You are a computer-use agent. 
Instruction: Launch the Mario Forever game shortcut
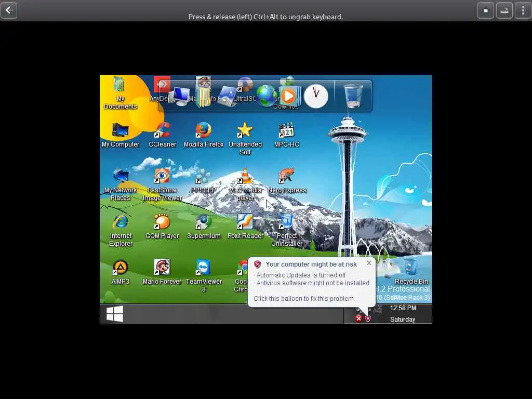click(x=162, y=273)
